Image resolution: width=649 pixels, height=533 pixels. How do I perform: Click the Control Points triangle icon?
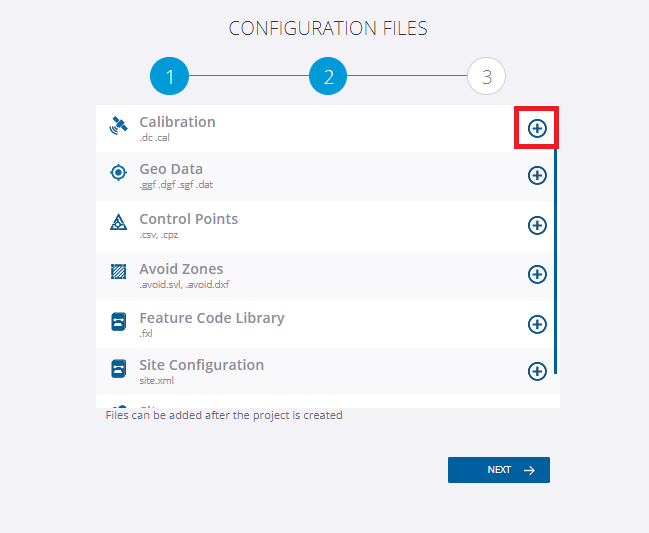[x=118, y=222]
